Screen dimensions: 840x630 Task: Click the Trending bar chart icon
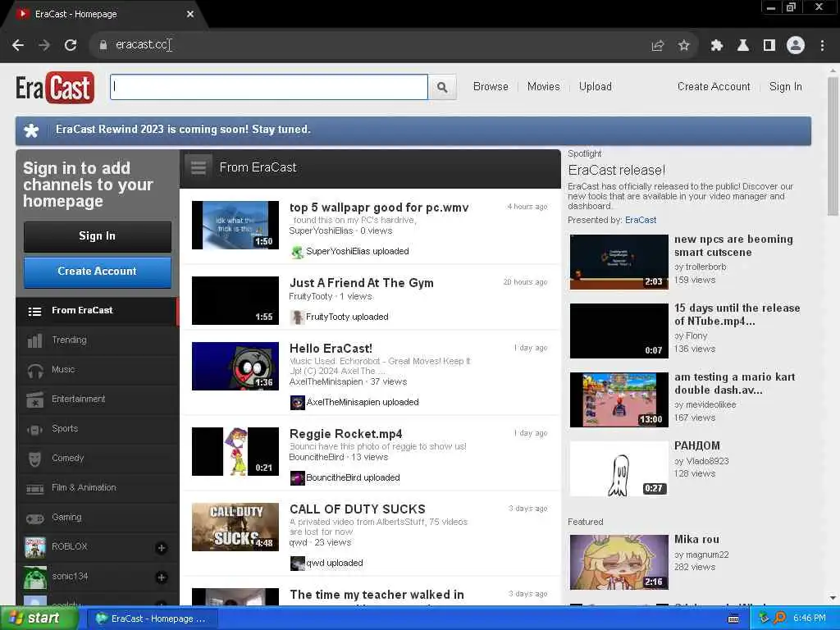pyautogui.click(x=34, y=340)
